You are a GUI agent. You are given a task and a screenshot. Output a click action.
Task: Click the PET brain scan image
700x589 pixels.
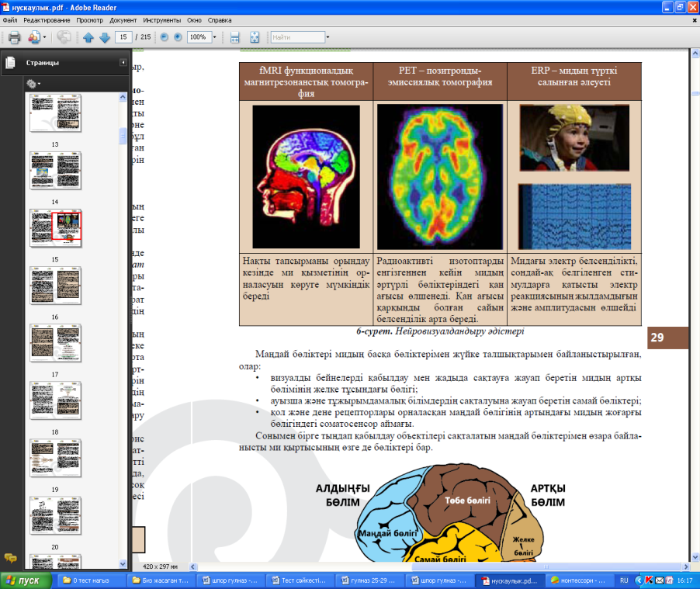pyautogui.click(x=440, y=177)
